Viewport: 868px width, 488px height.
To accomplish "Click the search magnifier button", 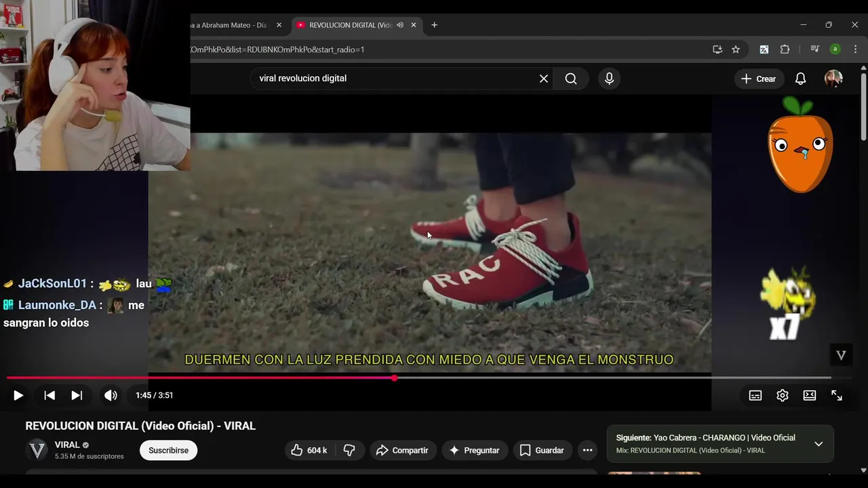I will pos(571,79).
